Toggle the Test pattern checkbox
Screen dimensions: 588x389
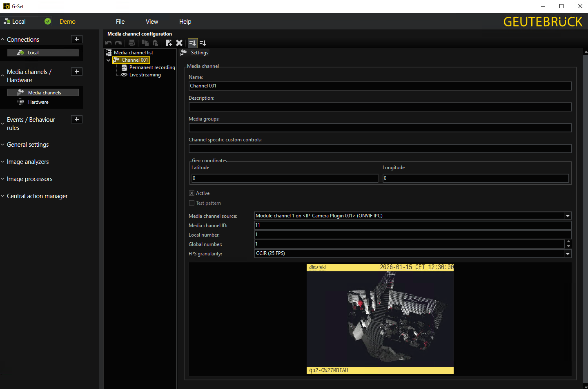[x=192, y=203]
